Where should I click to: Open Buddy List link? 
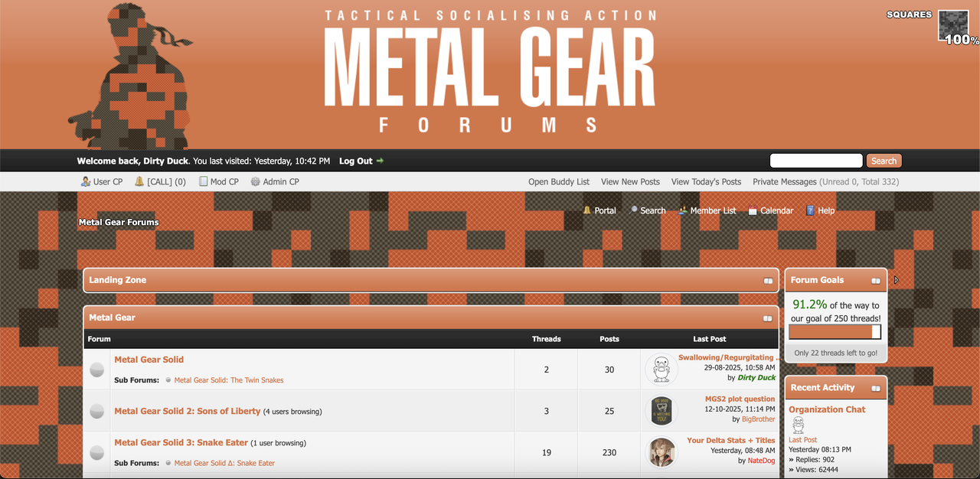[x=559, y=182]
